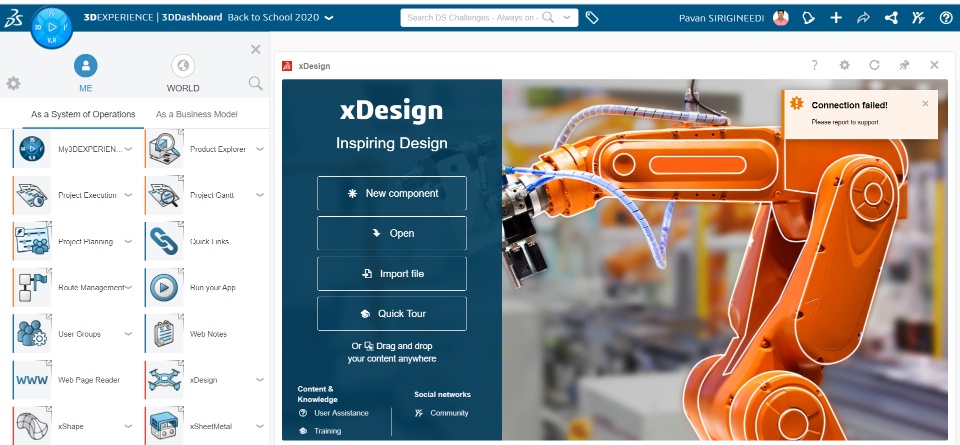Select the WORLD globe icon
The width and height of the screenshot is (960, 445).
tap(182, 65)
